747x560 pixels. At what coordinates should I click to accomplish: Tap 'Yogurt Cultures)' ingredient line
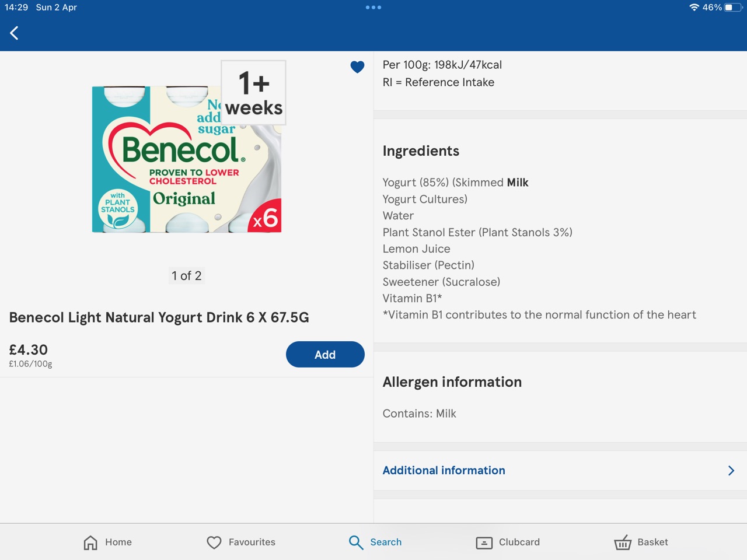coord(425,199)
